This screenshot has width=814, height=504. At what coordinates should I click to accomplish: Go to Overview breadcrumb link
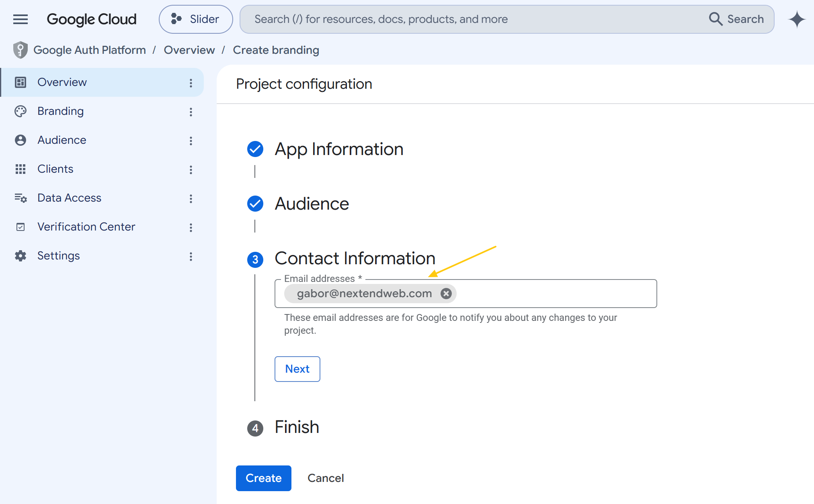click(x=189, y=50)
